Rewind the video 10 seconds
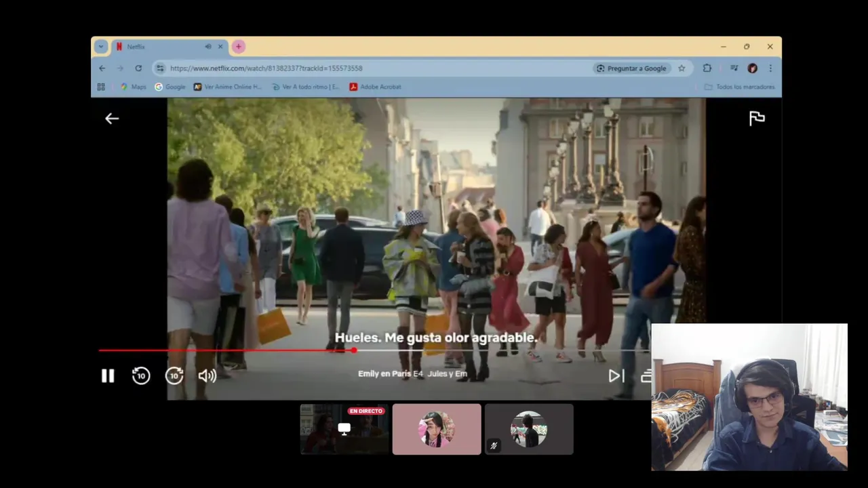 [x=141, y=375]
